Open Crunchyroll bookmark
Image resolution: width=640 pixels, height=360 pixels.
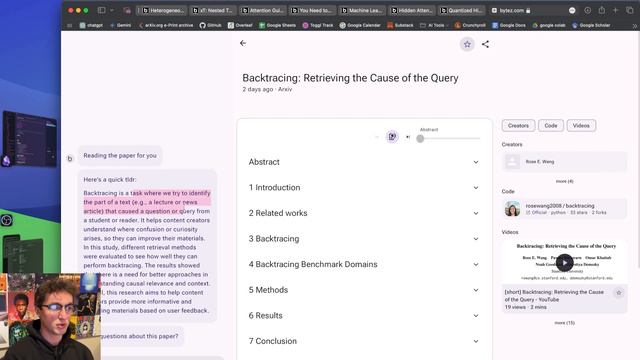click(x=470, y=25)
